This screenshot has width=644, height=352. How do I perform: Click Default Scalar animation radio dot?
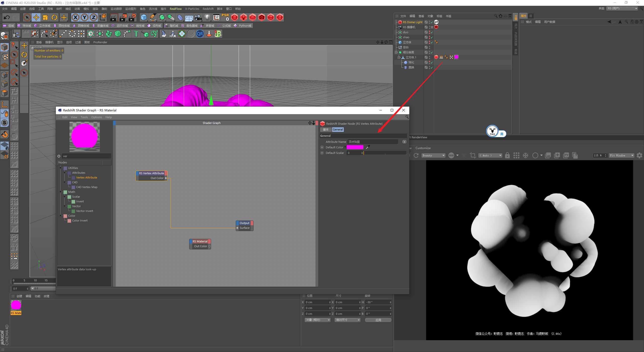click(x=322, y=153)
